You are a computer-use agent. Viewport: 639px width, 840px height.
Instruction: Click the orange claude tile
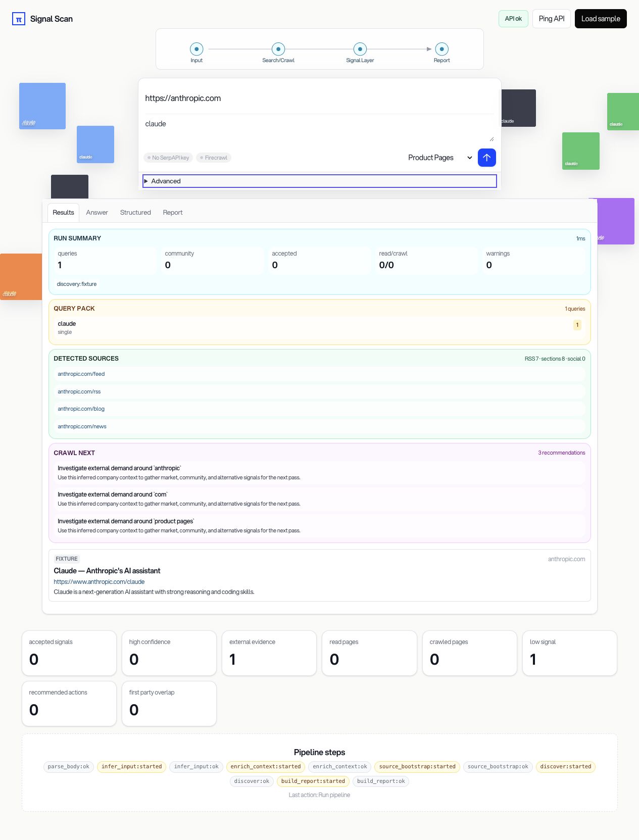click(21, 277)
